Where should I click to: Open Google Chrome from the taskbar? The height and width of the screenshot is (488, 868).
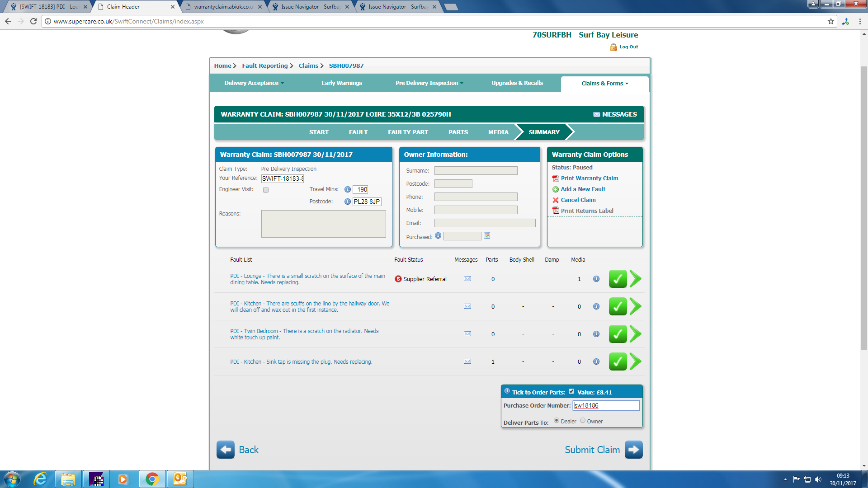pos(152,479)
